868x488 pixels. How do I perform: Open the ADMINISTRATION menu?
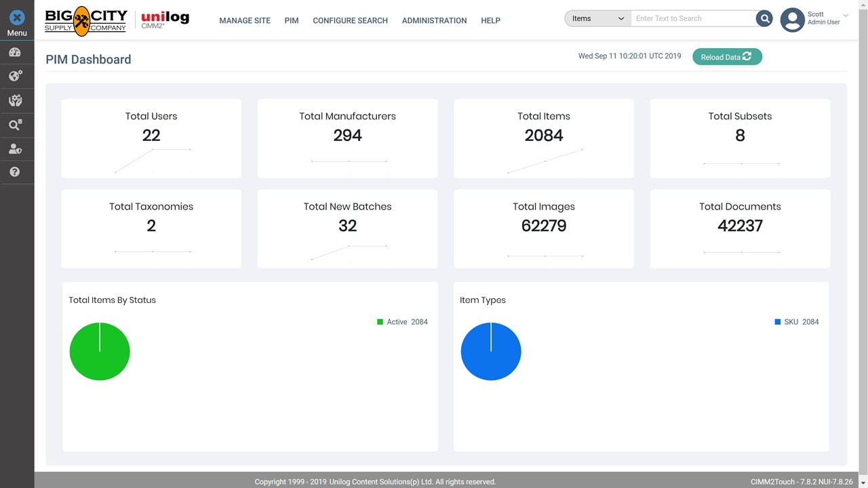(x=434, y=21)
